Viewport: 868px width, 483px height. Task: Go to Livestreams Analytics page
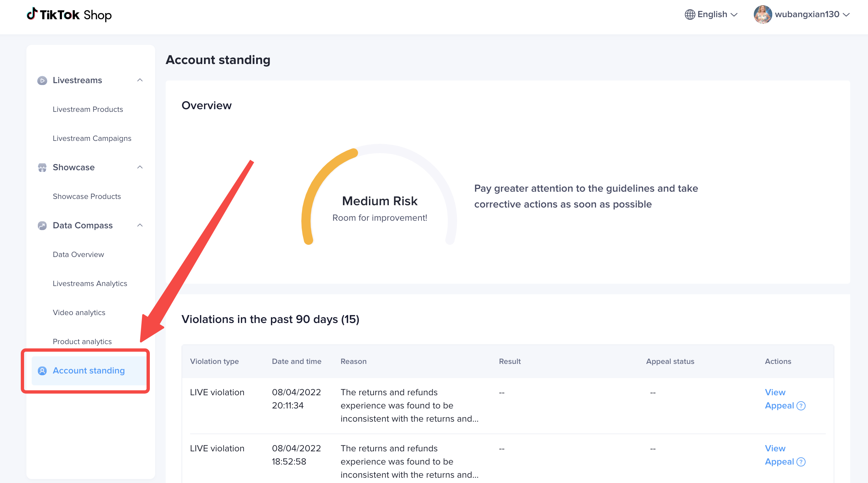90,284
